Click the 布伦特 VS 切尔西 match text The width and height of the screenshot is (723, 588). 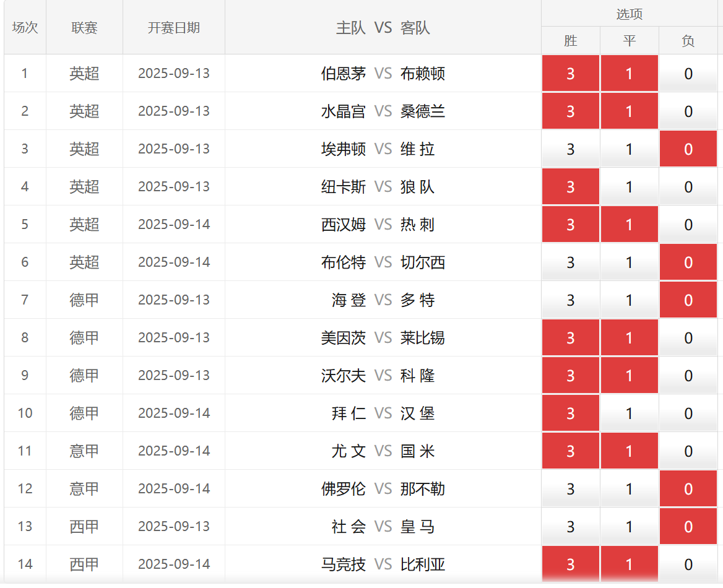[383, 262]
